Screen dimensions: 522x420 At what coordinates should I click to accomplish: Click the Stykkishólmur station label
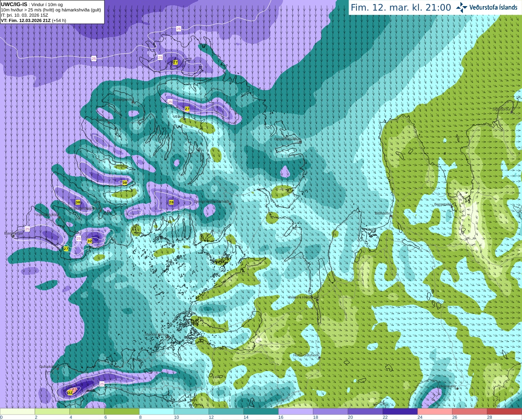[156, 334]
